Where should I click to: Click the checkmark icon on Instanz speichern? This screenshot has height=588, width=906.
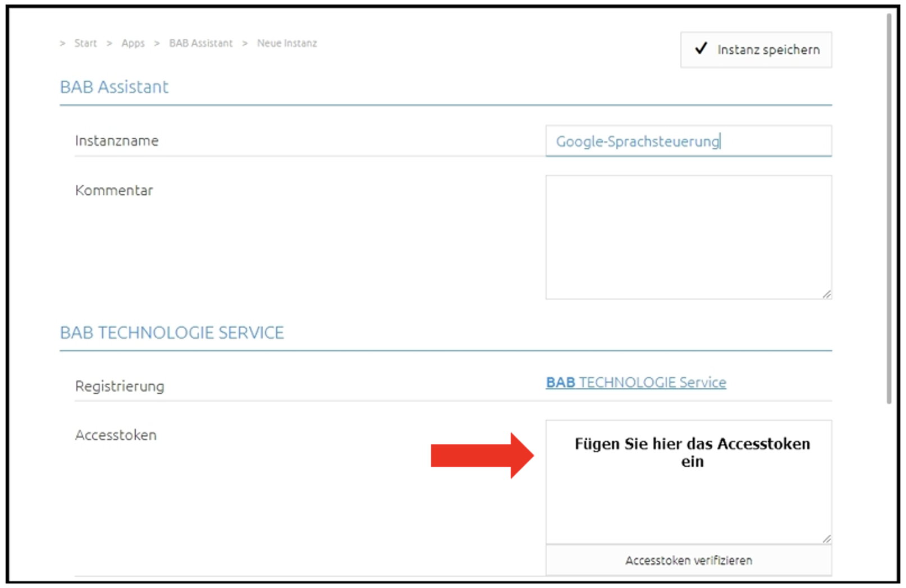coord(701,49)
